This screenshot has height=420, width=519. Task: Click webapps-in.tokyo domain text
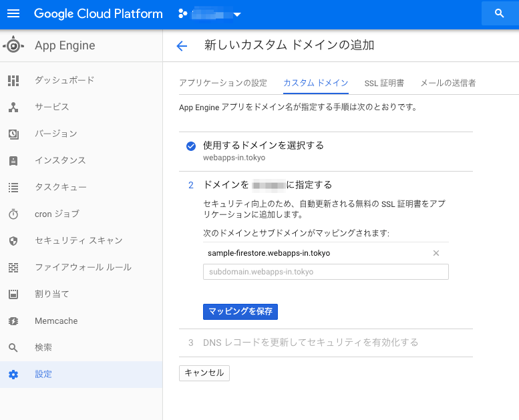pyautogui.click(x=234, y=158)
